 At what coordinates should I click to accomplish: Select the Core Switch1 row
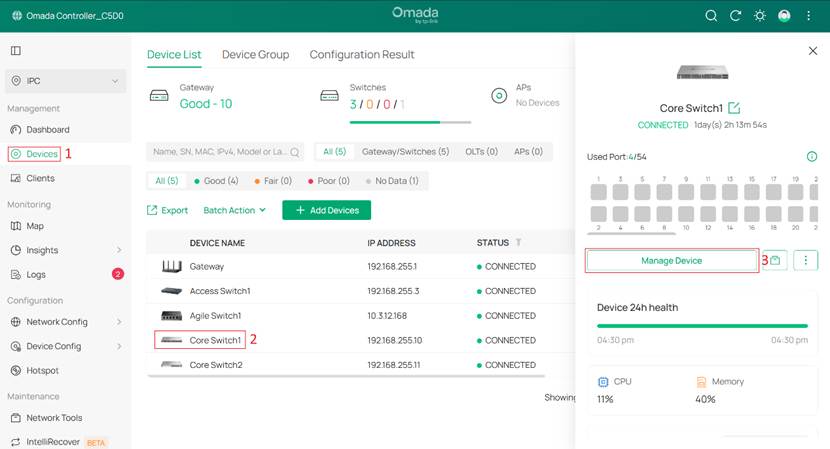pos(360,340)
